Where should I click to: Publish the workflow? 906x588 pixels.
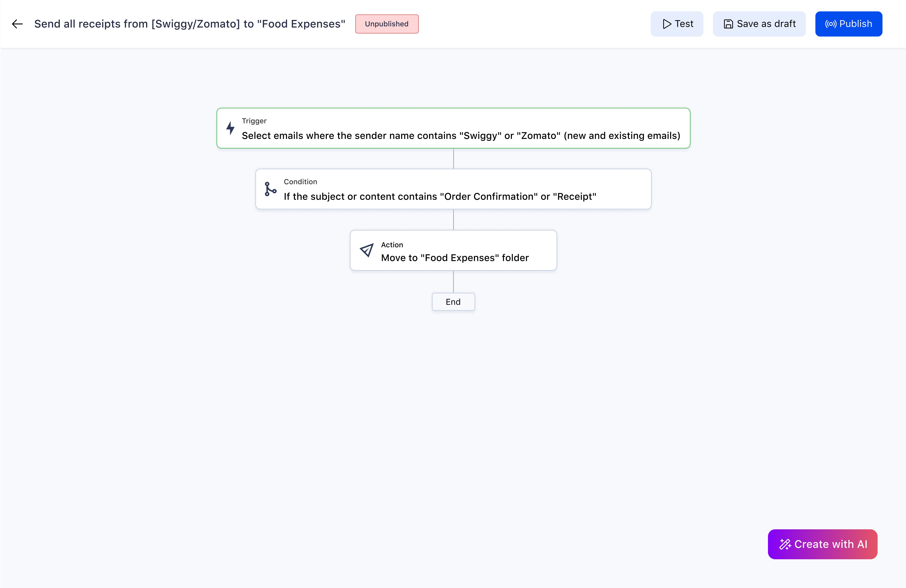[848, 24]
